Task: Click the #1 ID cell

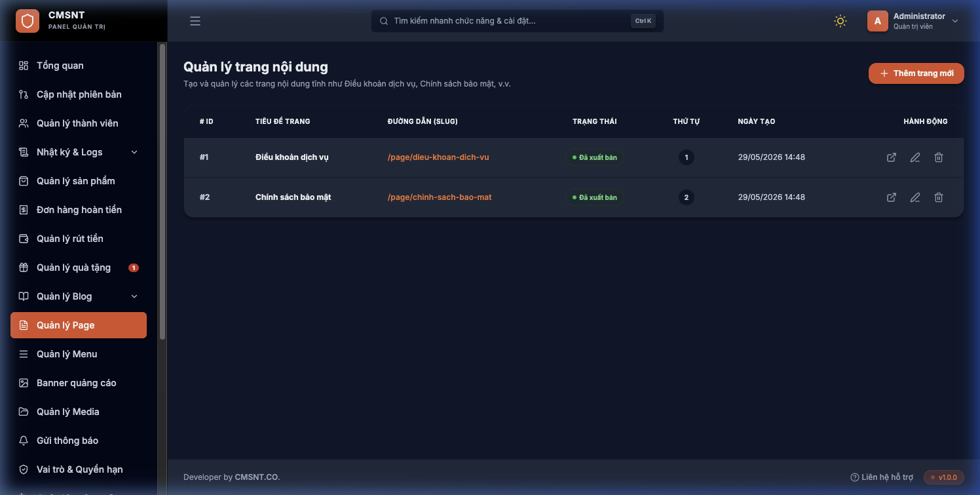Action: pos(204,157)
